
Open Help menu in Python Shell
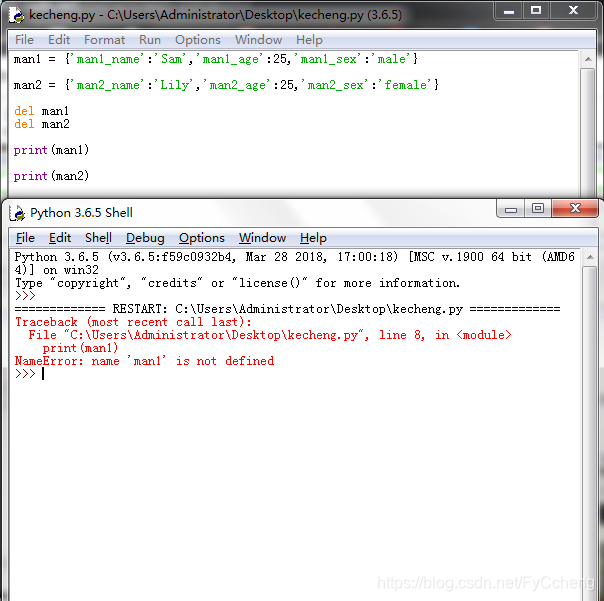[313, 238]
